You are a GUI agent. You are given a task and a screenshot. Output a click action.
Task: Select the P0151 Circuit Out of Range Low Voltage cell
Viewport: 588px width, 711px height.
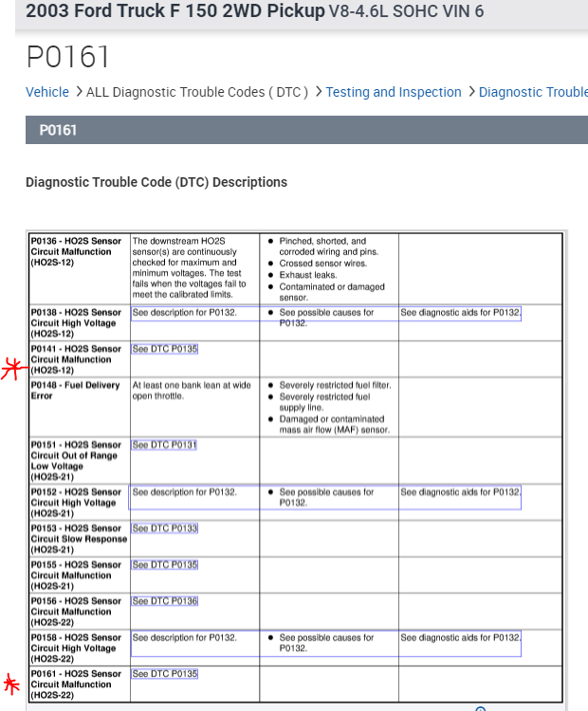coord(80,461)
